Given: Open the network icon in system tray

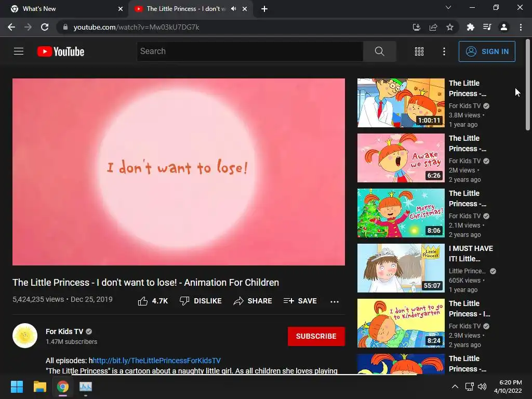Looking at the screenshot, I should tap(469, 387).
